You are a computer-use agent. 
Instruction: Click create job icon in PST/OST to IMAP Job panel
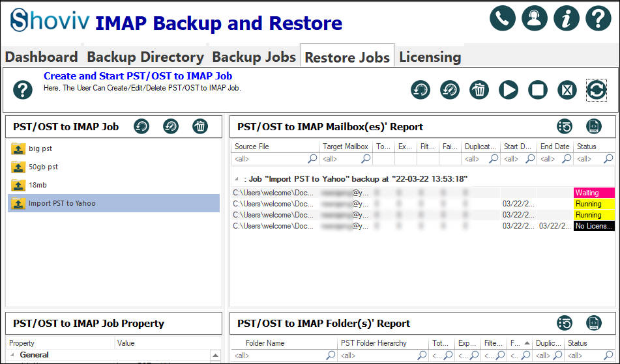pyautogui.click(x=141, y=126)
